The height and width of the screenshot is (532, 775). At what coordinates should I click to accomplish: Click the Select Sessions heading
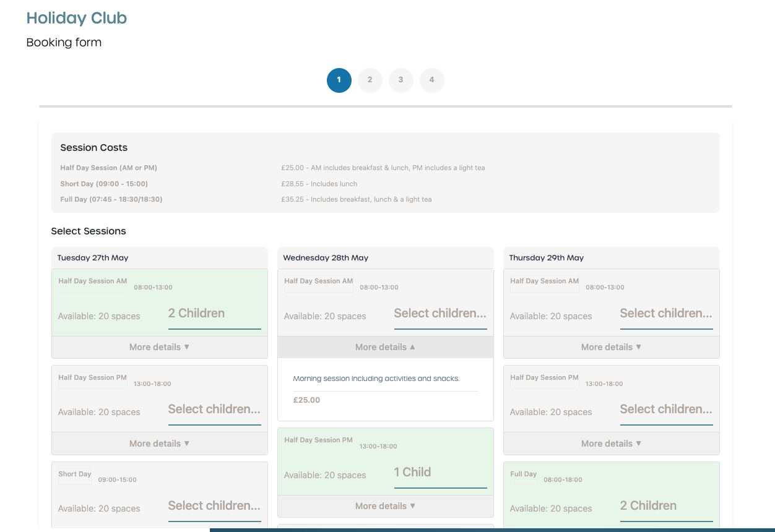point(89,231)
